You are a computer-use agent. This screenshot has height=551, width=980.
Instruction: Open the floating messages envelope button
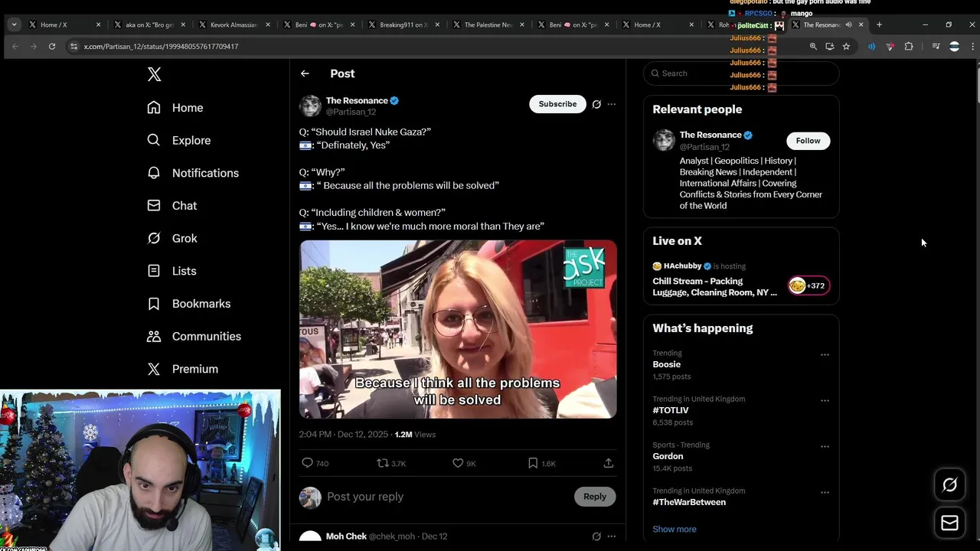point(949,523)
